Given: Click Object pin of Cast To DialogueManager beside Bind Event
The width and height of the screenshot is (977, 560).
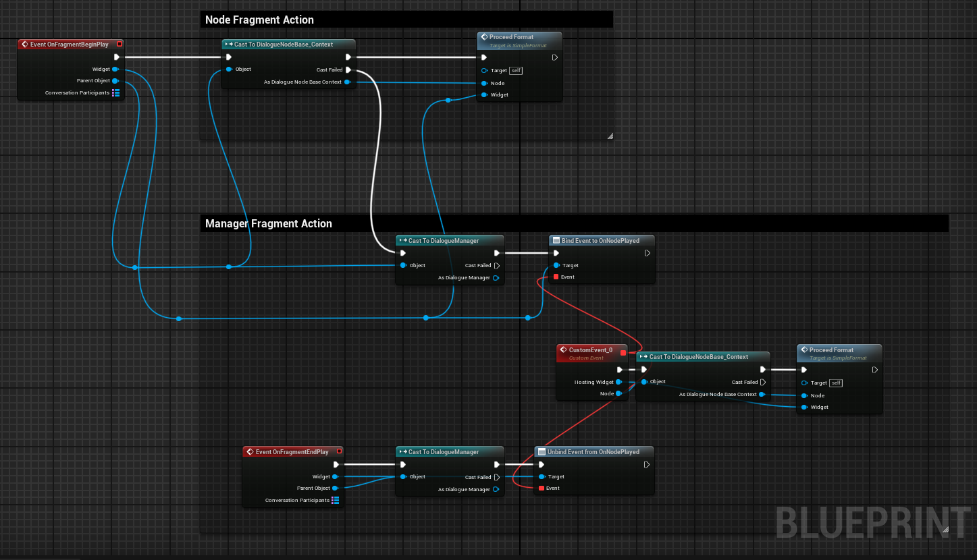Looking at the screenshot, I should pos(403,265).
